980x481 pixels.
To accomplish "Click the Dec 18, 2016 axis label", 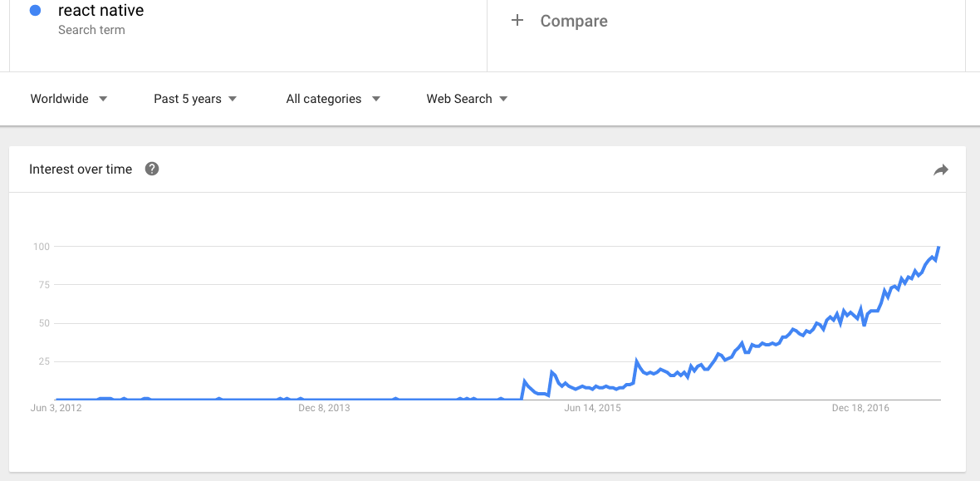I will click(860, 408).
